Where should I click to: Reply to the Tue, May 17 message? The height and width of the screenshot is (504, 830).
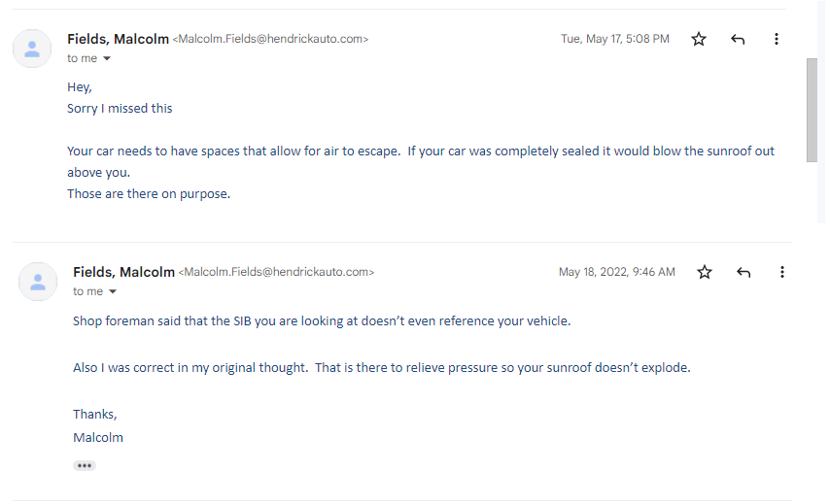tap(738, 39)
